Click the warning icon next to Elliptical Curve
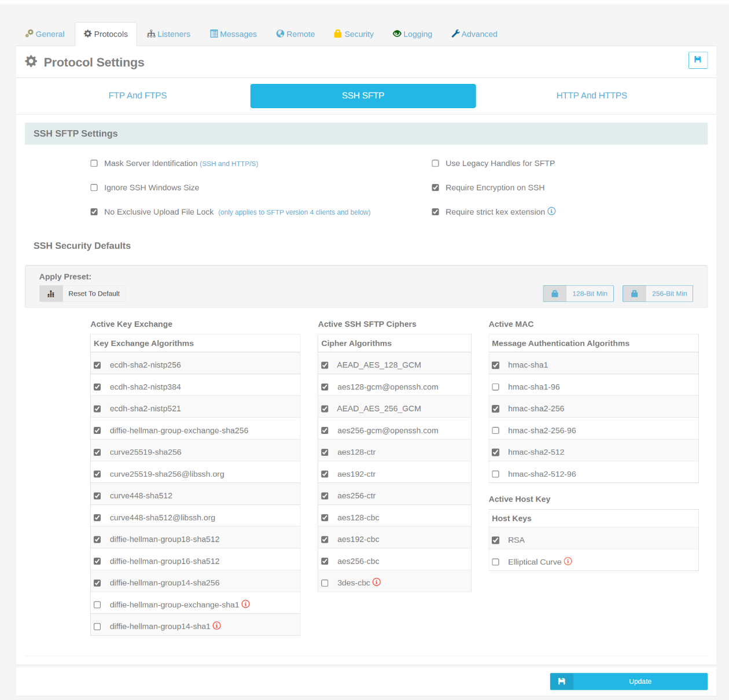 point(568,561)
